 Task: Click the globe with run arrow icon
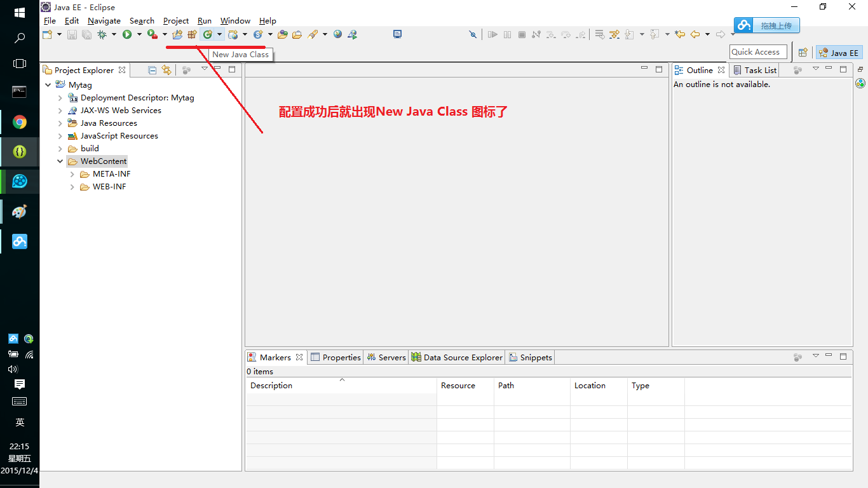tap(352, 34)
